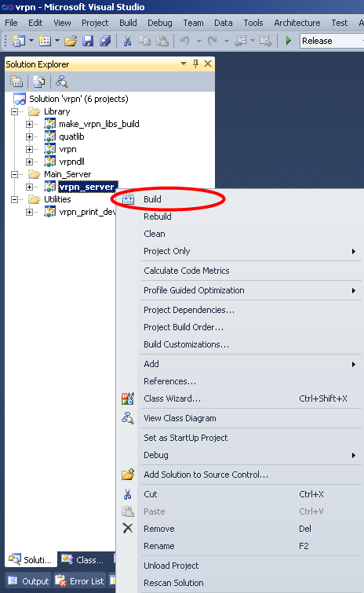Click the Cut scissors icon in main toolbar
364x593 pixels.
128,41
